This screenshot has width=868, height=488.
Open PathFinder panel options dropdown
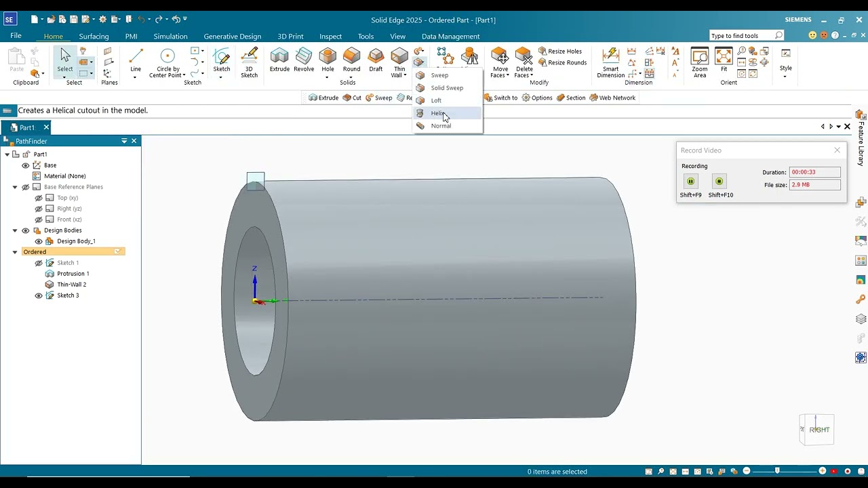pos(124,141)
